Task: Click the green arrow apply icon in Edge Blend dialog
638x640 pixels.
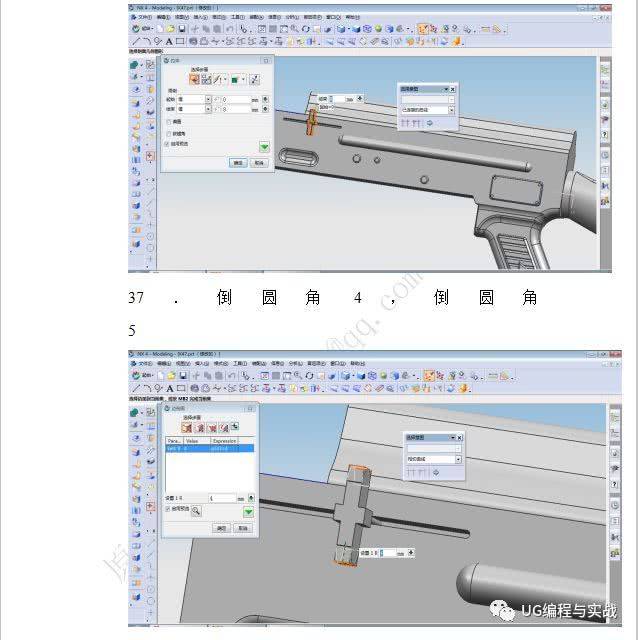Action: click(x=249, y=511)
